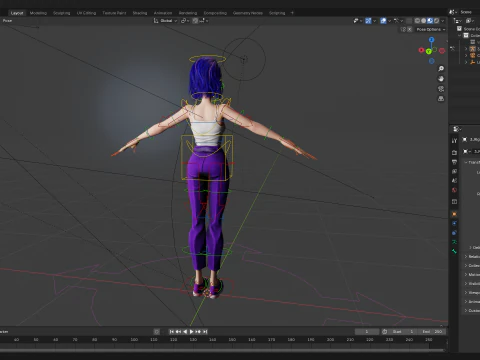Switch to Sculpting workspace tab

[x=62, y=13]
